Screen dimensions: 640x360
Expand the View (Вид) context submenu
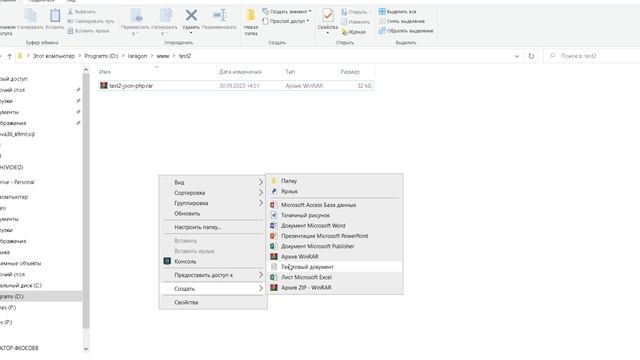point(213,182)
